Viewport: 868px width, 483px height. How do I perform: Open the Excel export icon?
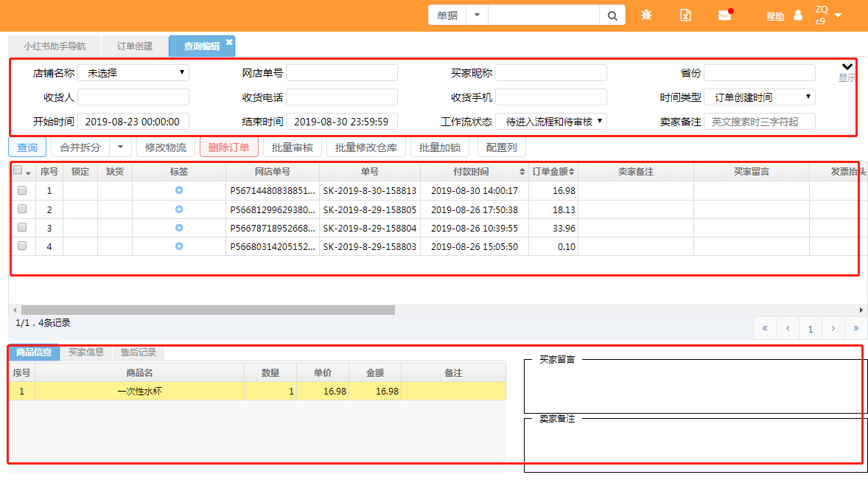pyautogui.click(x=685, y=15)
